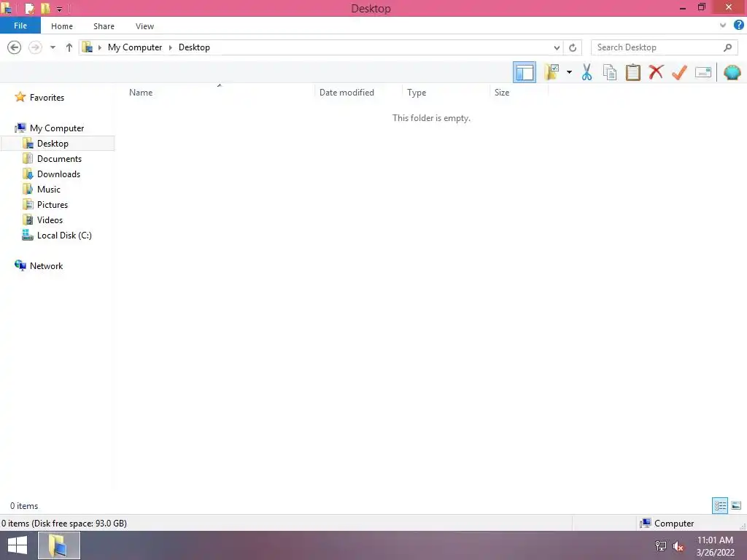Viewport: 747px width, 560px height.
Task: Open the taskbar clock showing 11:01 AM
Action: [x=715, y=545]
